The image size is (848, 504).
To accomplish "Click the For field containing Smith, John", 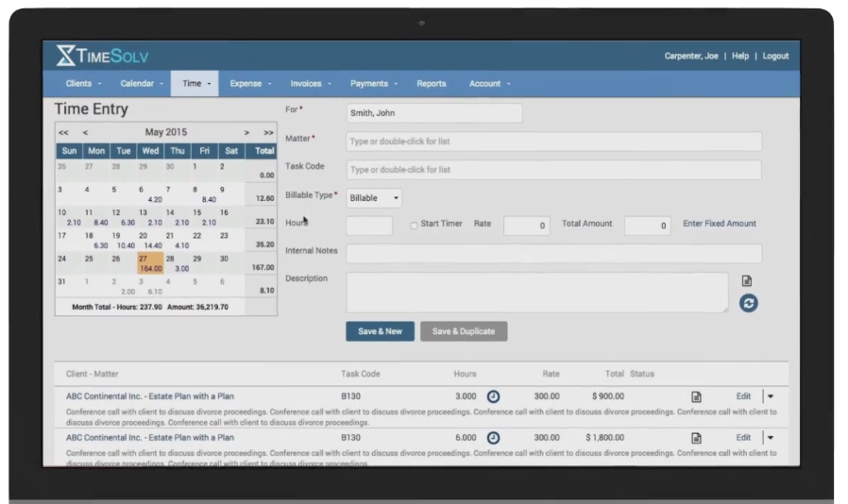I will click(x=434, y=113).
